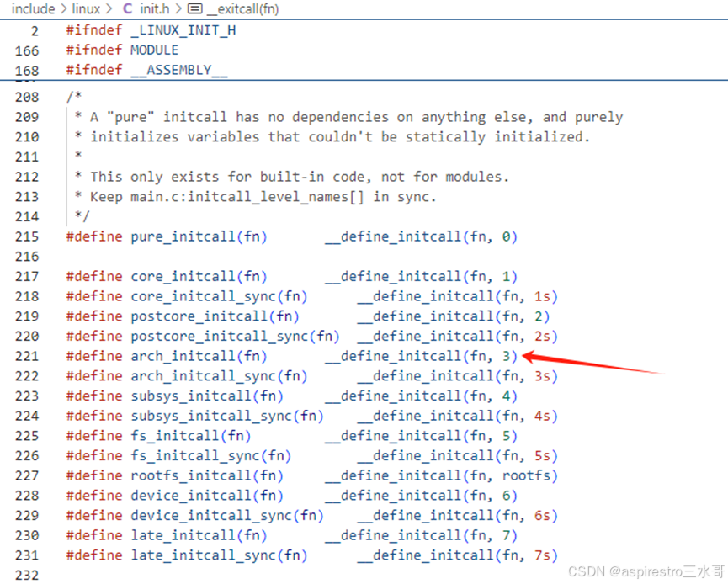Click on 'device_initcall(fn)' macro name
Viewport: 728px width, 584px height.
click(x=207, y=496)
